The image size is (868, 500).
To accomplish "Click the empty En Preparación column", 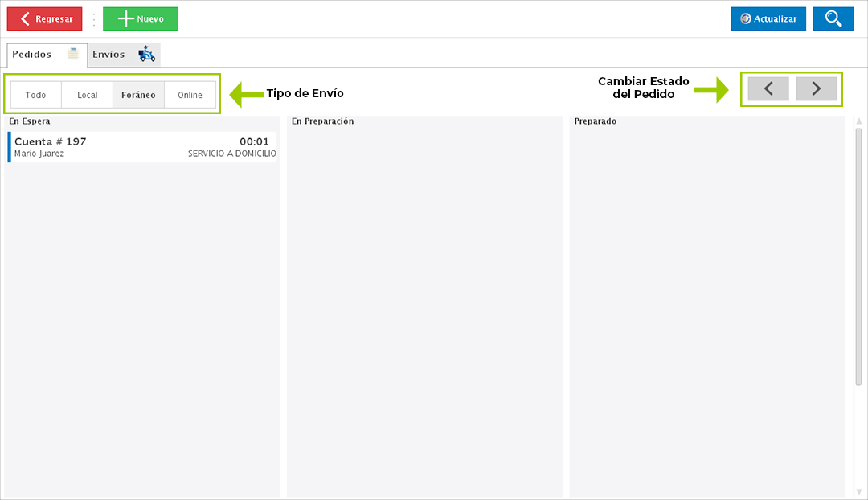I will coord(424,305).
